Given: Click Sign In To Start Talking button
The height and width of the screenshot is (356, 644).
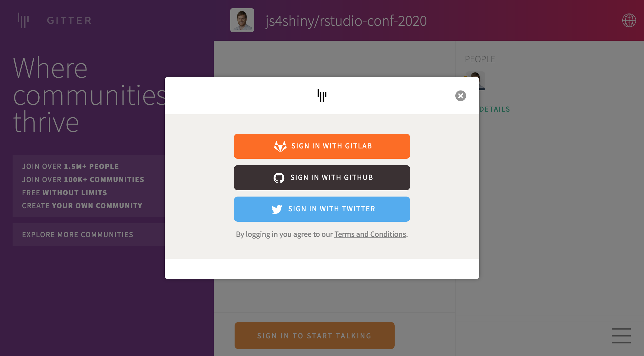Looking at the screenshot, I should coord(314,336).
